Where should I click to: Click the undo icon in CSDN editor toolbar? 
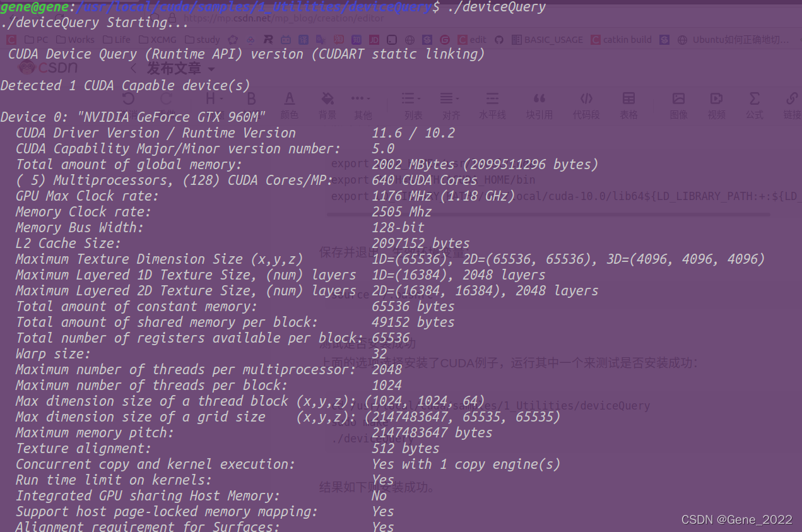coord(128,99)
